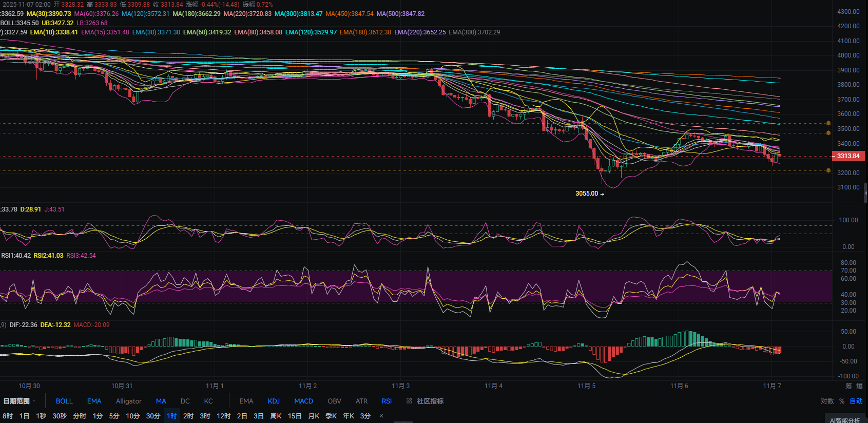
Task: Click the top orange price alert marker
Action: pos(828,123)
